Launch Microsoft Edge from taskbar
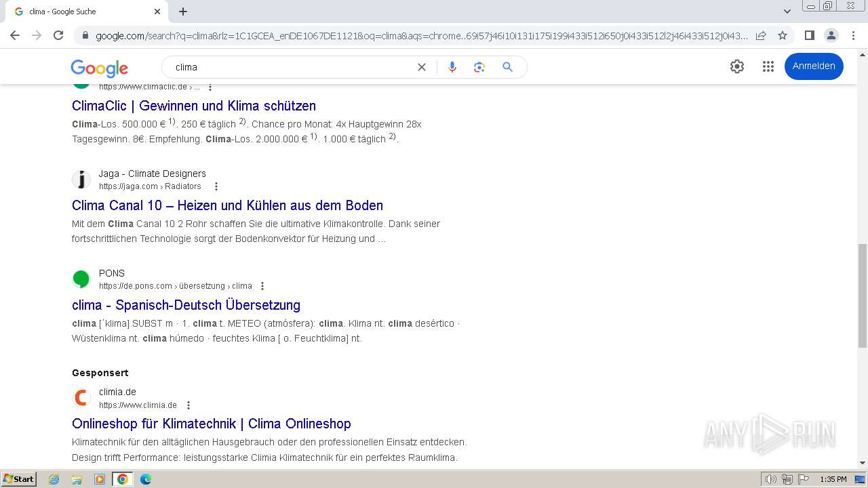Image resolution: width=868 pixels, height=488 pixels. [x=146, y=479]
